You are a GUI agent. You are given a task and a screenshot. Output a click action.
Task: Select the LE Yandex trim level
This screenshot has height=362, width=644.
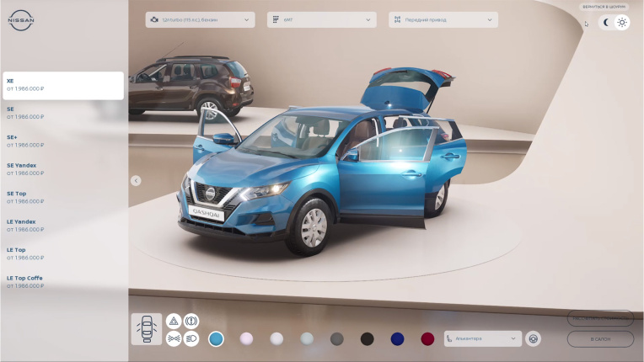(63, 226)
